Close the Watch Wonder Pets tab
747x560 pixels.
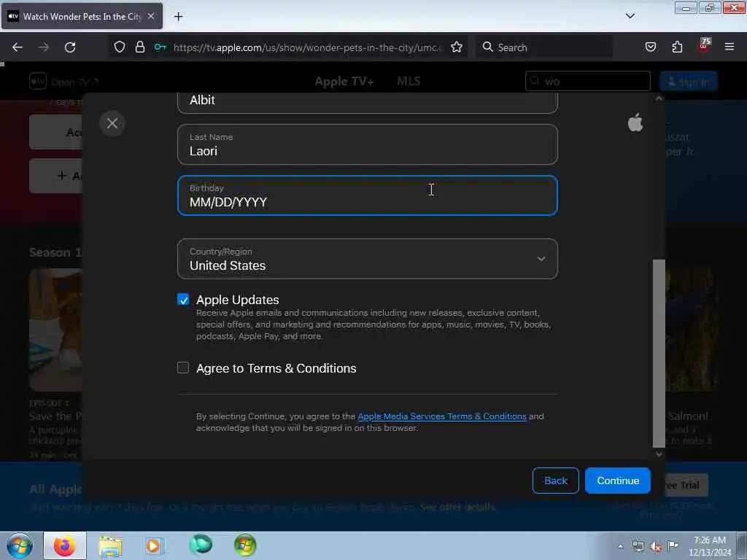point(151,16)
